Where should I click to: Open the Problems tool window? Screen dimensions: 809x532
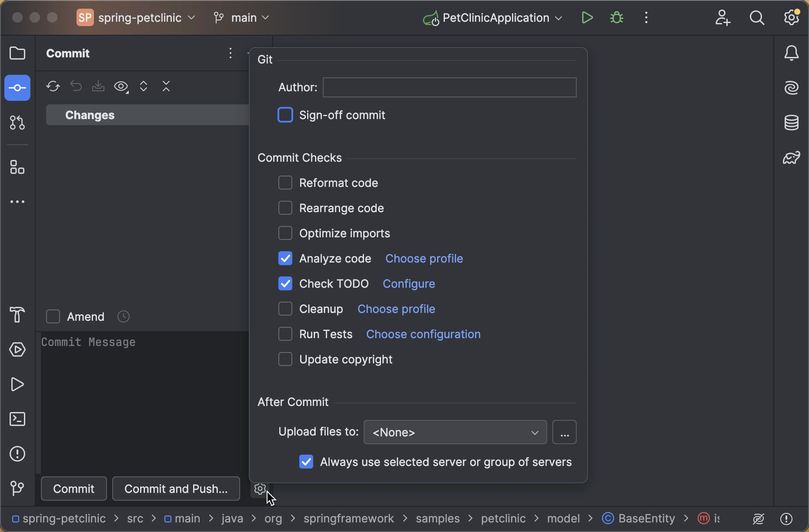point(17,454)
